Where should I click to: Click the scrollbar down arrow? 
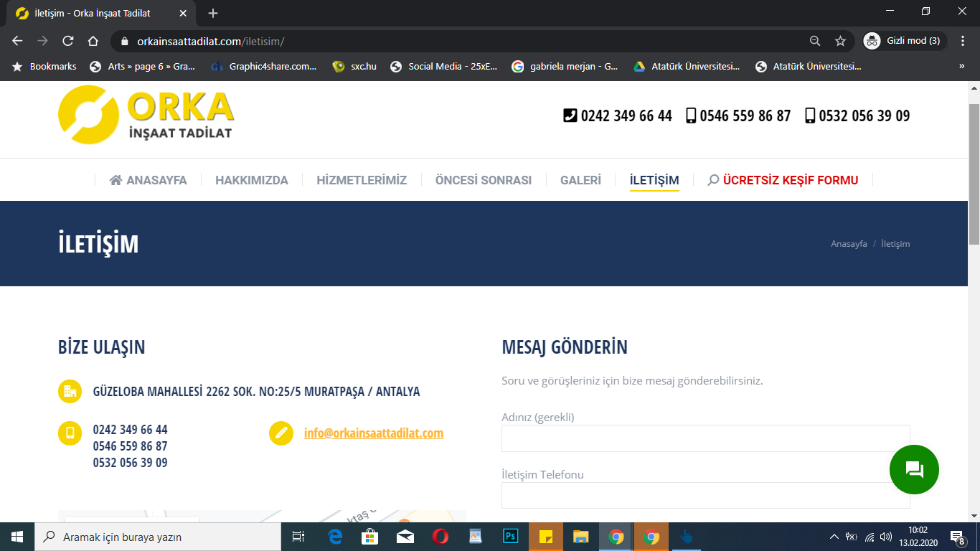(x=974, y=516)
